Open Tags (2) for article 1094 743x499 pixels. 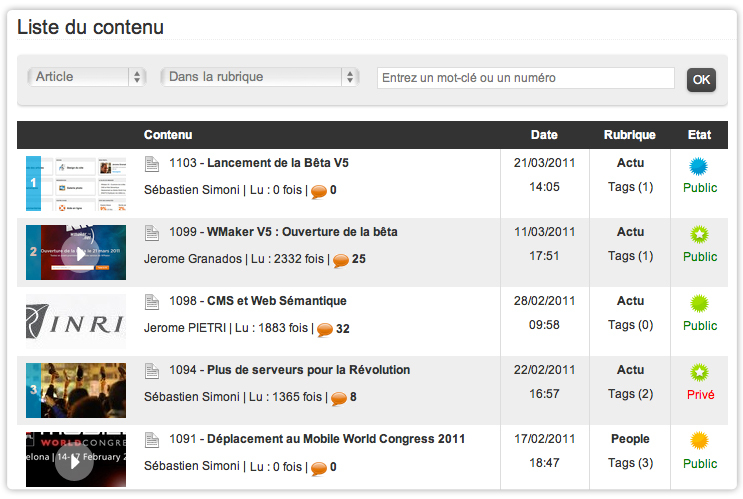pos(630,395)
